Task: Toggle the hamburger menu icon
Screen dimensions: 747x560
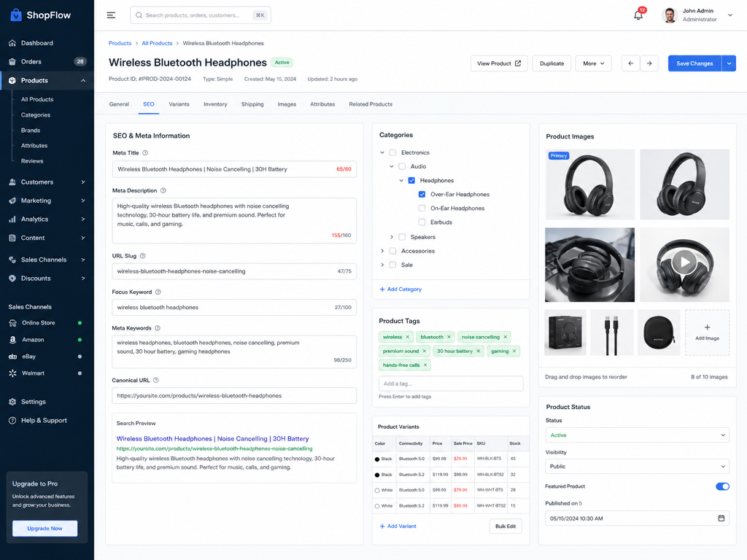Action: [111, 15]
